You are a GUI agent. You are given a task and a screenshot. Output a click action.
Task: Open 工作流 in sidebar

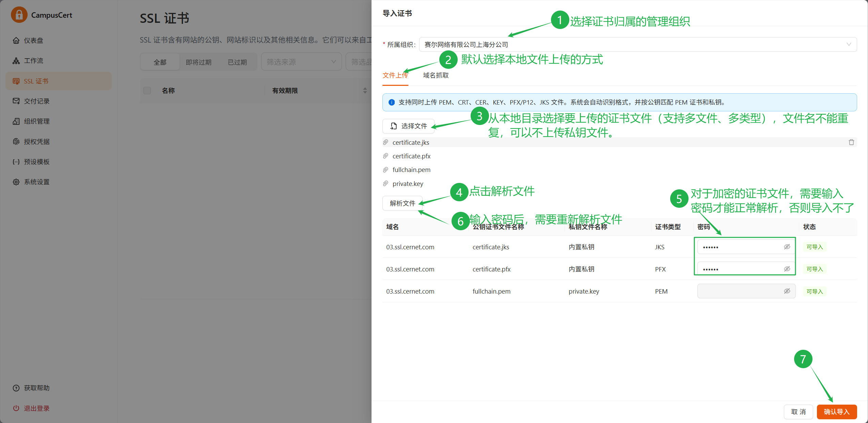[59, 61]
